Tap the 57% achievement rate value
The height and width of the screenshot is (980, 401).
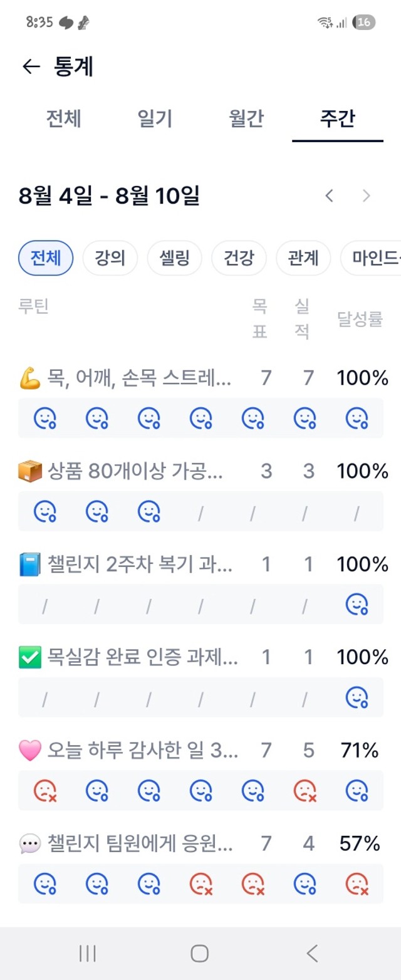(360, 843)
